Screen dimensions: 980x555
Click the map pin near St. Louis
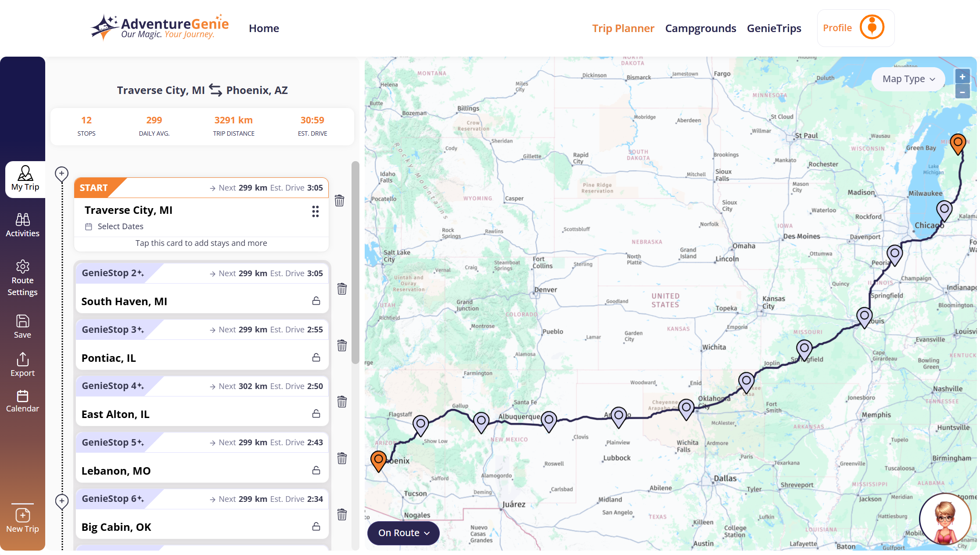864,317
